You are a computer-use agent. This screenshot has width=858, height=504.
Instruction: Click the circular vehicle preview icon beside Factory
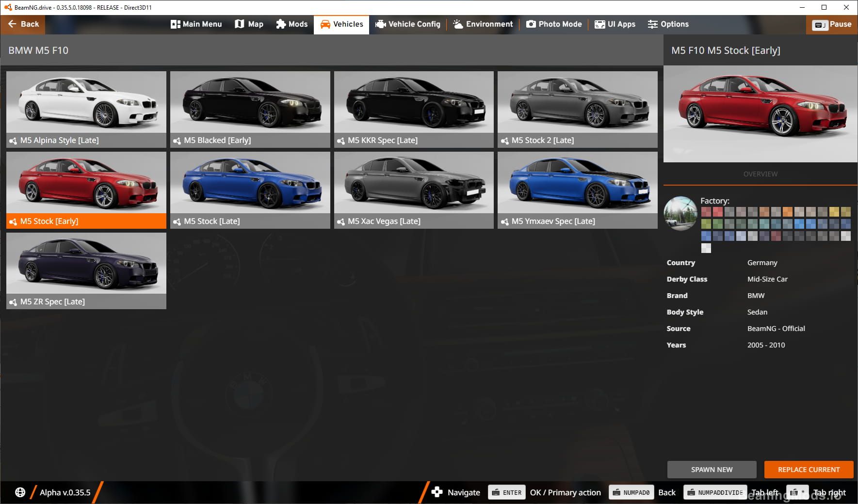680,213
